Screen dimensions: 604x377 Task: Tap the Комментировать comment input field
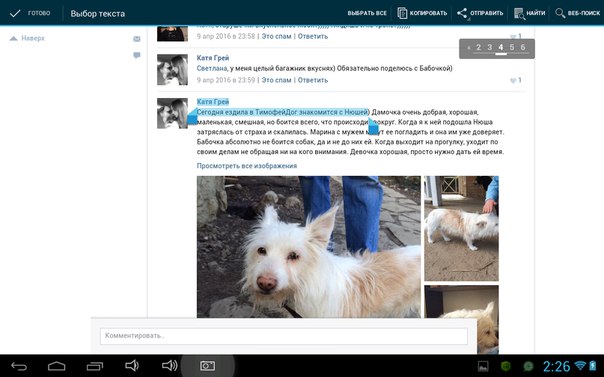(x=284, y=336)
